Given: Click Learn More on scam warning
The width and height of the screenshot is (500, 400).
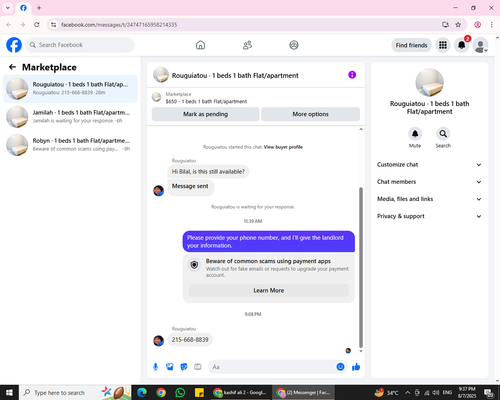Looking at the screenshot, I should pyautogui.click(x=269, y=290).
